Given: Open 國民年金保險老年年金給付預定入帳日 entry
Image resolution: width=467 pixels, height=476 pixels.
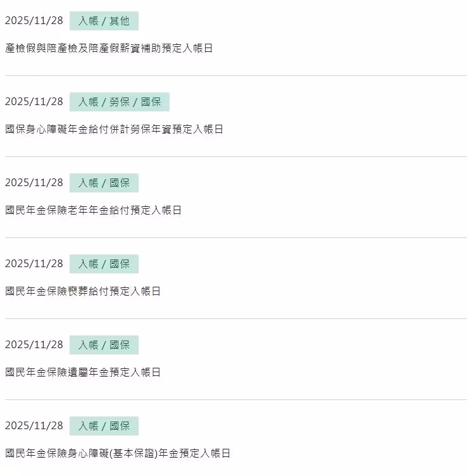Looking at the screenshot, I should pos(93,210).
